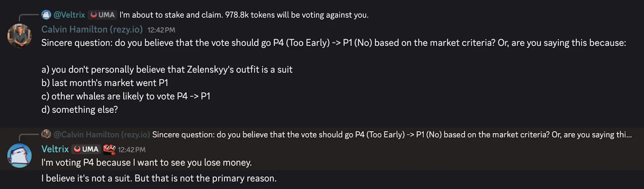644x189 pixels.
Task: Click the red role icon beside Veltrix's UMA tag
Action: tap(109, 149)
